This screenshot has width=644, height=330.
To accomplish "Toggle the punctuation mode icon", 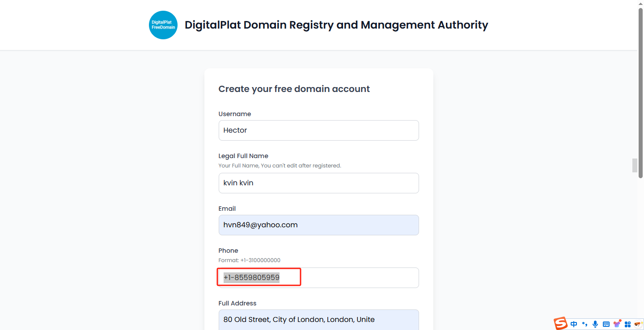I will tap(585, 324).
